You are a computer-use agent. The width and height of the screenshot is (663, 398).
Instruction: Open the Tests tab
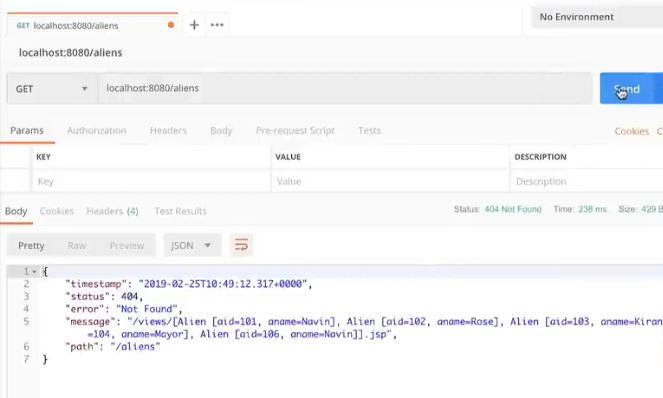pyautogui.click(x=370, y=130)
